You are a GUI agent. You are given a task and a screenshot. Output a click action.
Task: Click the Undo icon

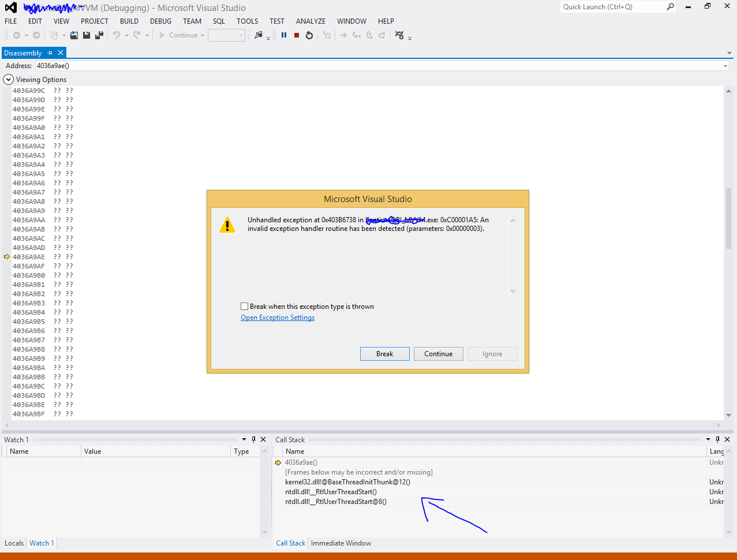point(117,35)
